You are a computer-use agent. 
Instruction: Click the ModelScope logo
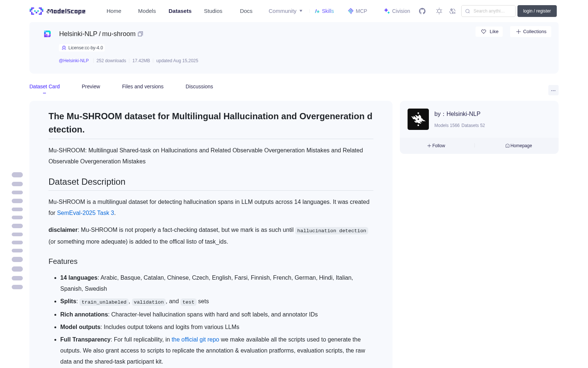tap(57, 11)
